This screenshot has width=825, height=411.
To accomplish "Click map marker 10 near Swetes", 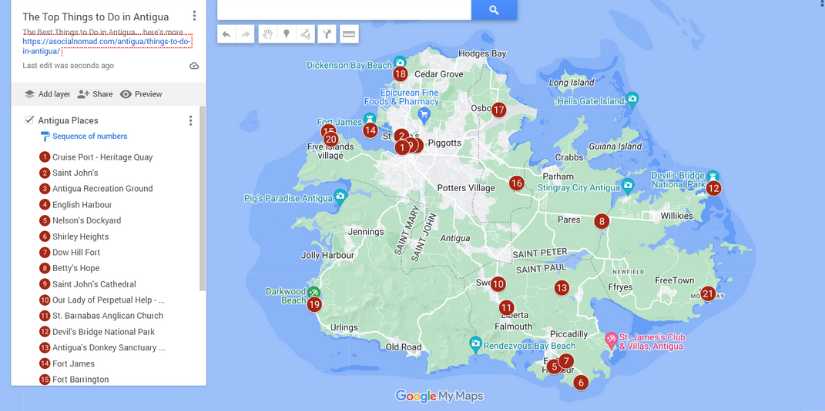I will (498, 284).
